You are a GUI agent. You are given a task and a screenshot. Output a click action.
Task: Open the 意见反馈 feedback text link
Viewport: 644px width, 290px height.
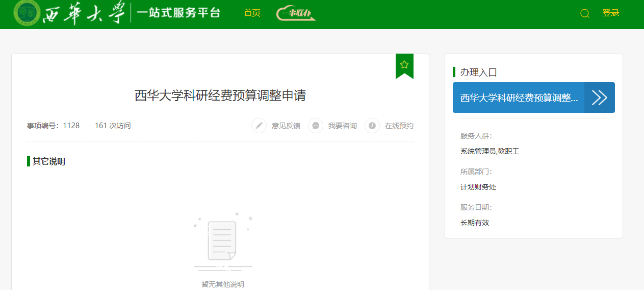[286, 126]
